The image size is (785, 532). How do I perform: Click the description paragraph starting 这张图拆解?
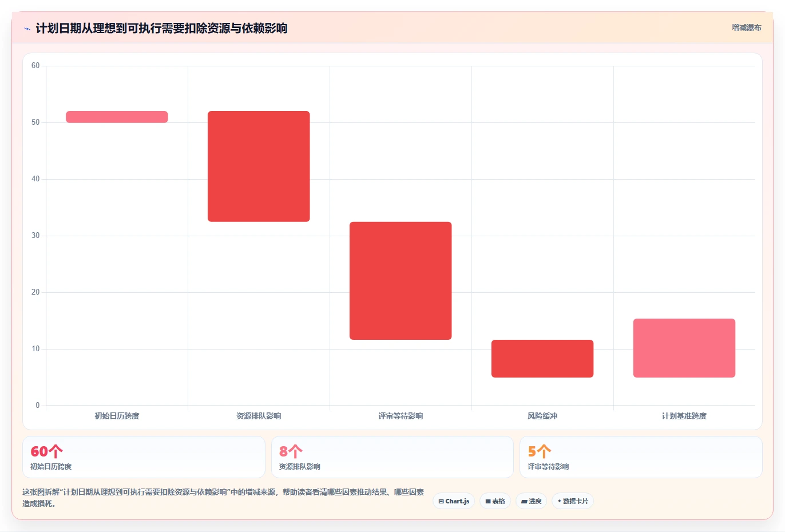pos(223,498)
